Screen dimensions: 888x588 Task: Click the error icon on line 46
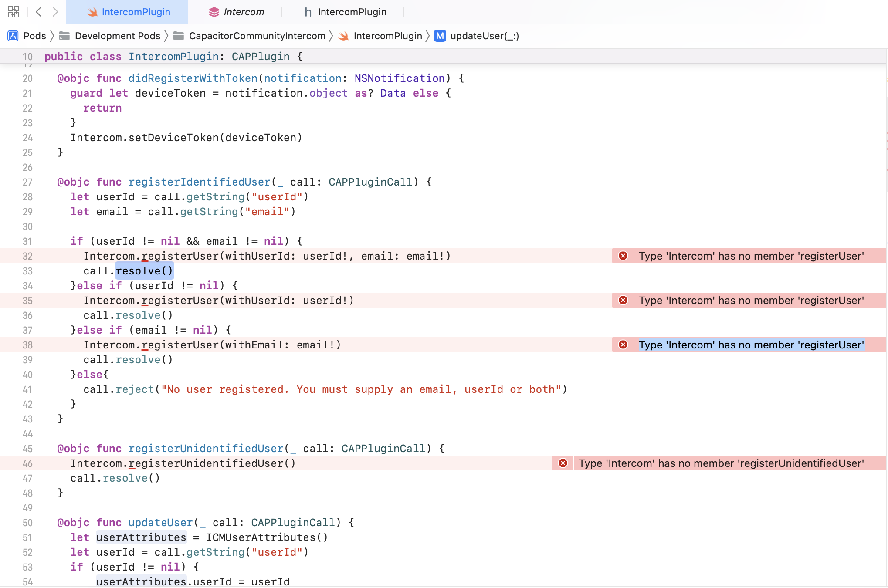(563, 463)
